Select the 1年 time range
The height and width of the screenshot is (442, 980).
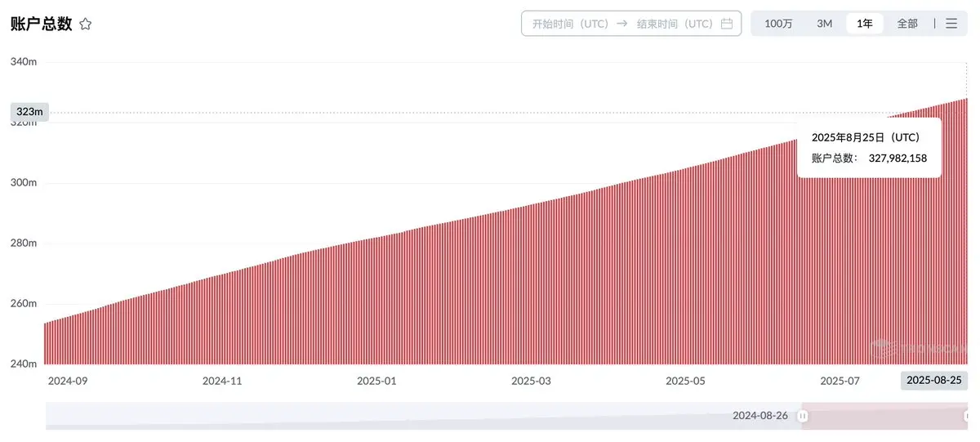pyautogui.click(x=865, y=24)
